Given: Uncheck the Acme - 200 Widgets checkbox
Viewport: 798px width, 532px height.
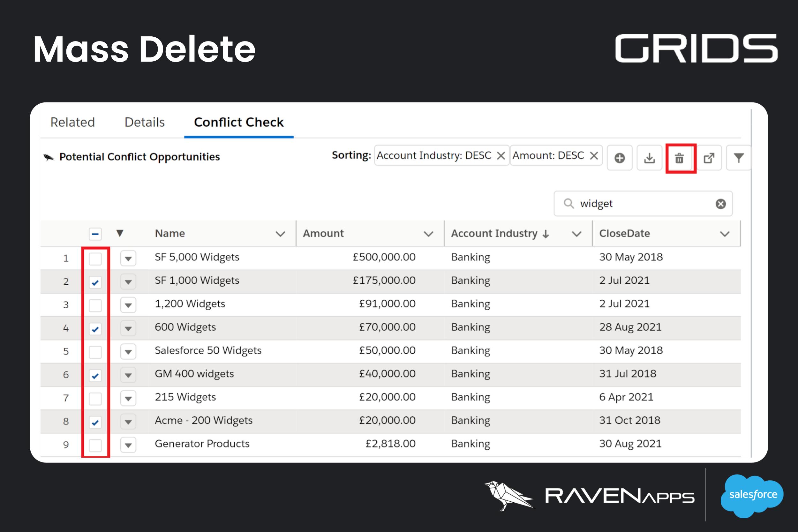Looking at the screenshot, I should (95, 422).
